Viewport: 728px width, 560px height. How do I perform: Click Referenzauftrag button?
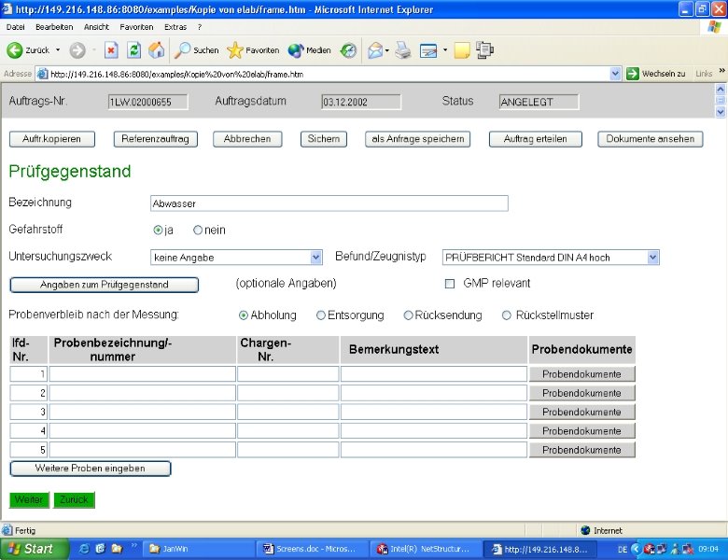(x=156, y=139)
